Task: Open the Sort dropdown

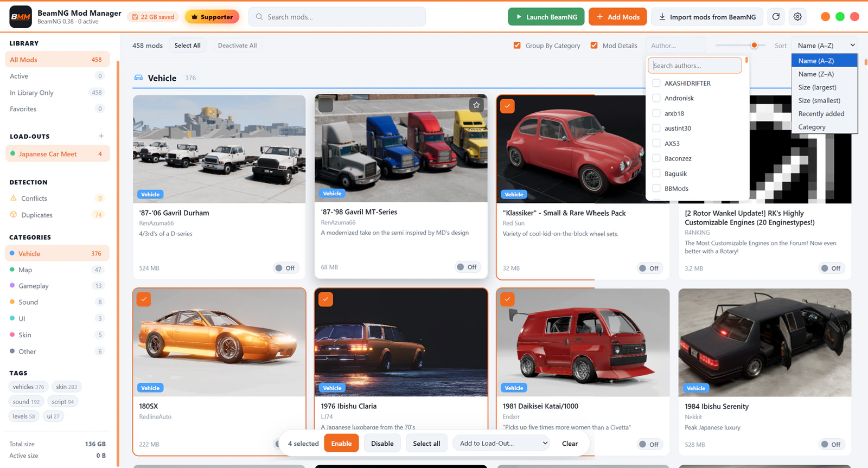Action: [x=825, y=46]
